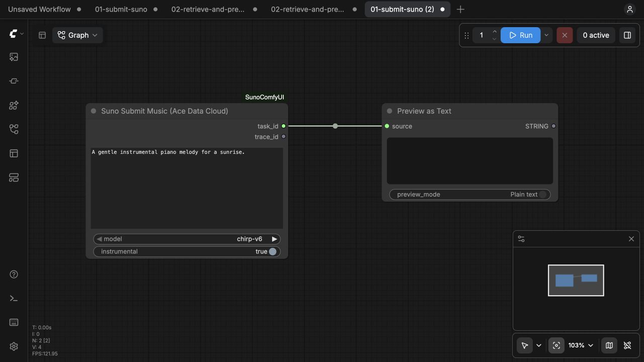
Task: Click the task_id output slot
Action: (x=284, y=126)
